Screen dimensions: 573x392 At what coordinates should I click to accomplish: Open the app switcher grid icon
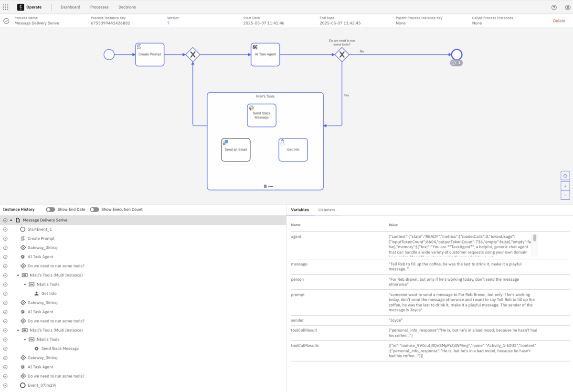(6, 7)
